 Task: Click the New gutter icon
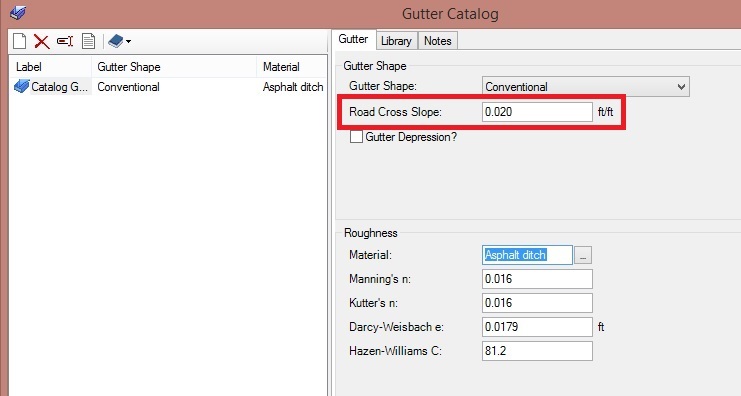pyautogui.click(x=19, y=41)
